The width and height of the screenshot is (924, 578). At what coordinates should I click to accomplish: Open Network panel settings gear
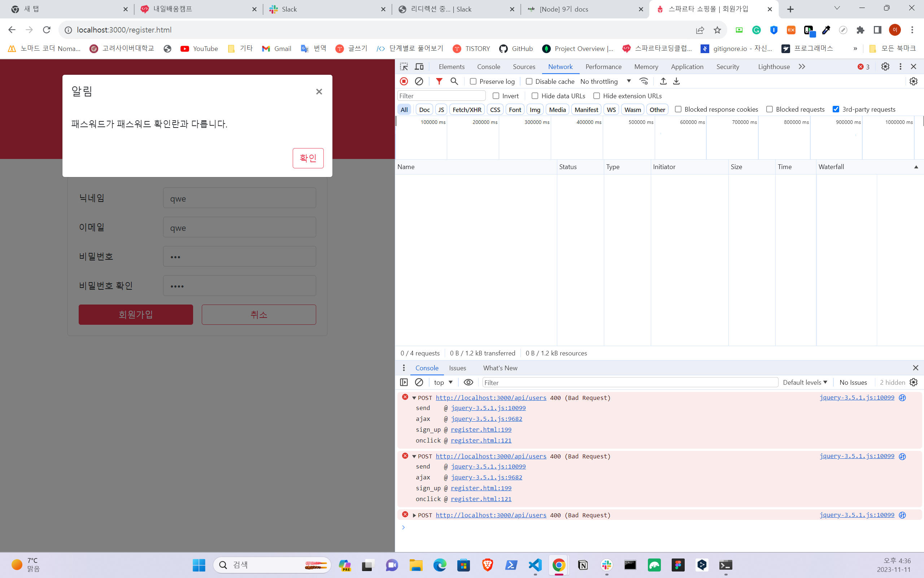pos(913,81)
